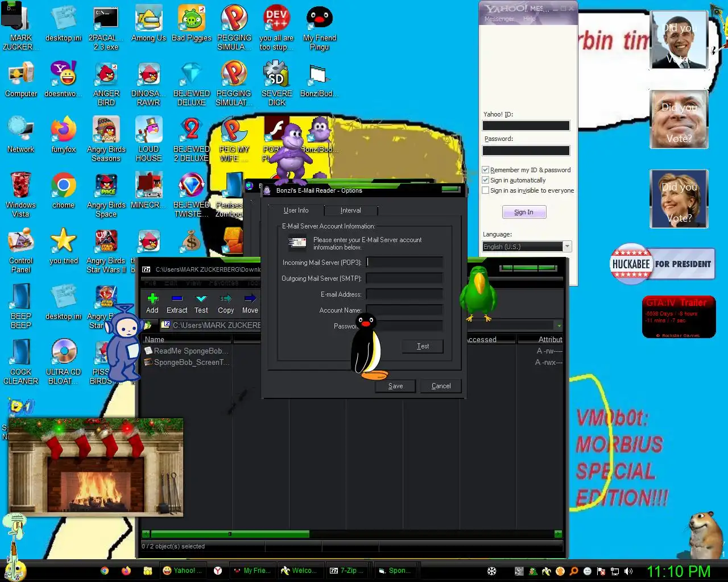Click the Outgoing Mail Server (SMTP) field
Image resolution: width=728 pixels, height=582 pixels.
point(404,278)
